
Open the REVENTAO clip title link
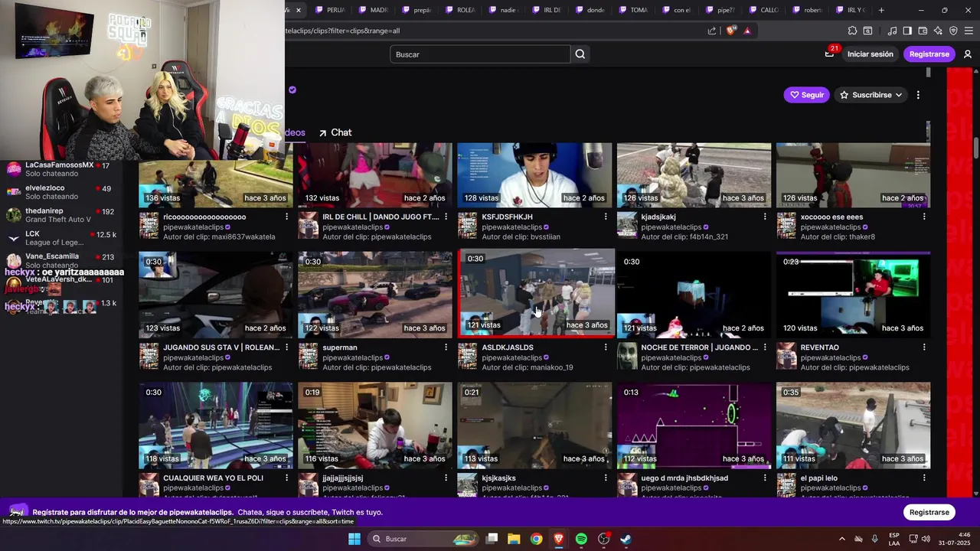(x=820, y=347)
